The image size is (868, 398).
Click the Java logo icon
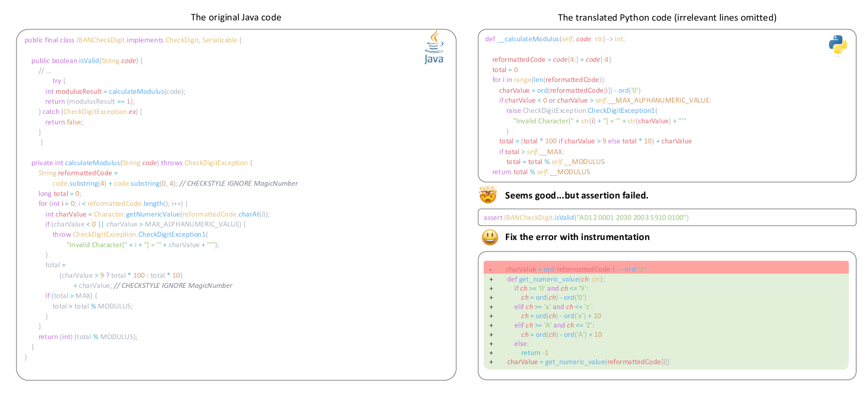click(x=434, y=47)
